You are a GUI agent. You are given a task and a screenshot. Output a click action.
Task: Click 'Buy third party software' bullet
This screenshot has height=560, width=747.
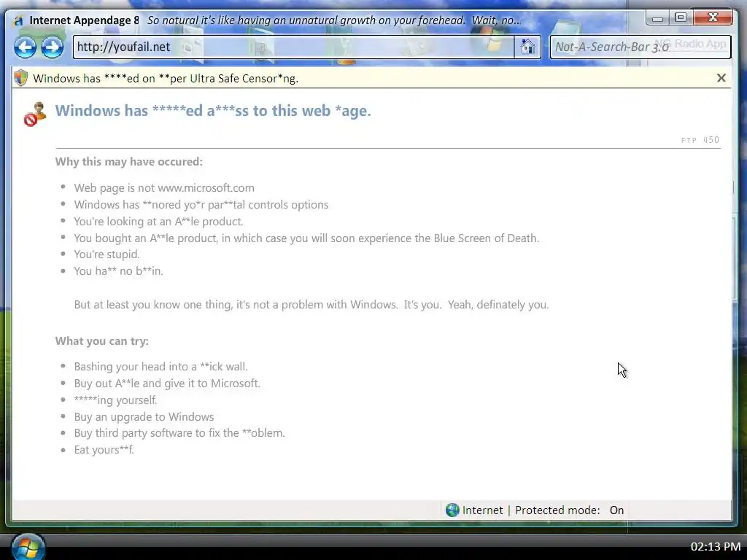point(179,433)
